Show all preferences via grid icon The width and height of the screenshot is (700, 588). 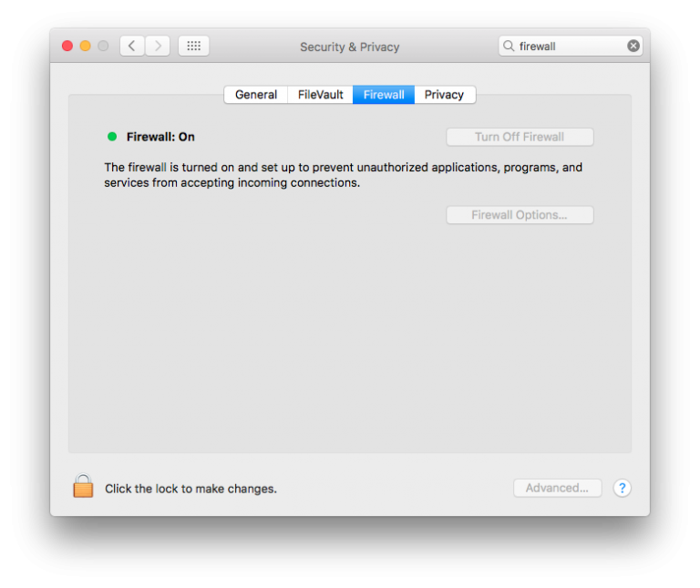(x=193, y=46)
